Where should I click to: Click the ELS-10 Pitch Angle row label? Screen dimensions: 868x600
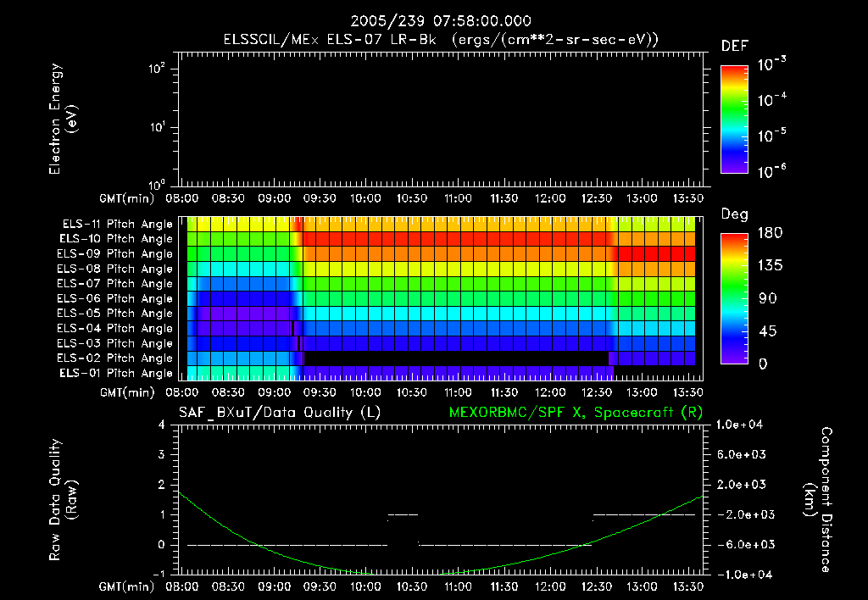click(116, 239)
